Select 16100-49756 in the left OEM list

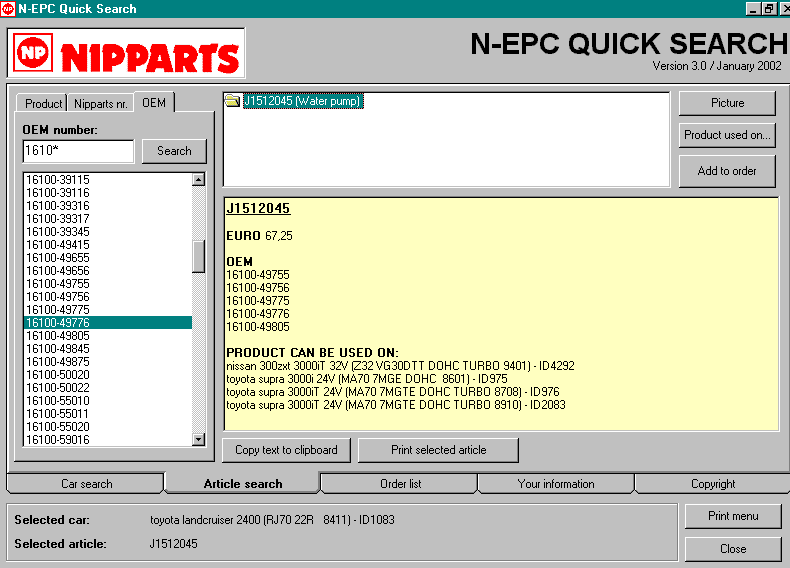coord(108,297)
